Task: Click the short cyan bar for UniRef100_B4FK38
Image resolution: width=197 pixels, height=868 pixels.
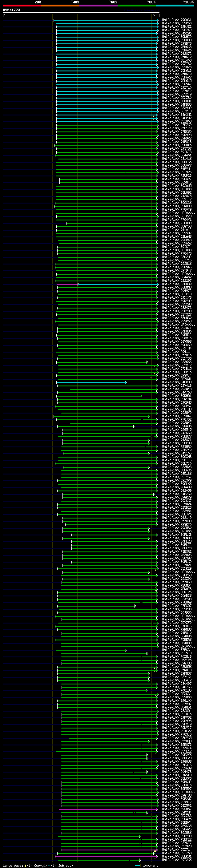Action: (x=91, y=382)
